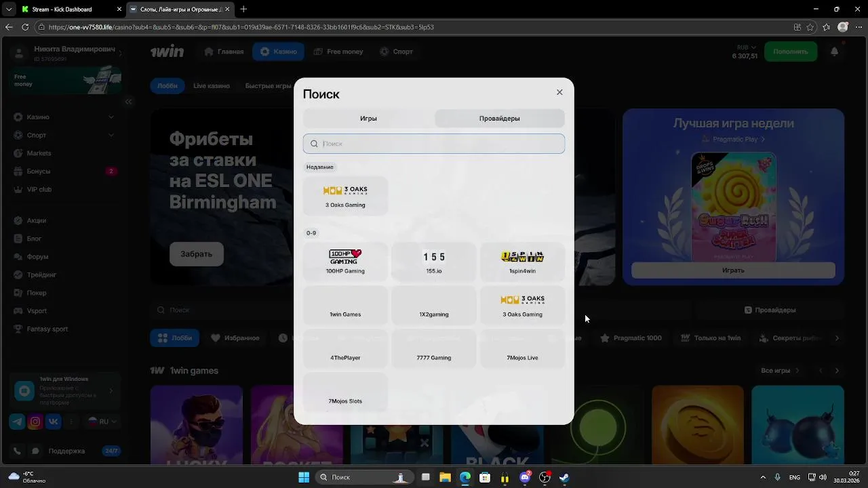Screen dimensions: 868x488
Task: Open the Telegram social icon
Action: pos(17,422)
